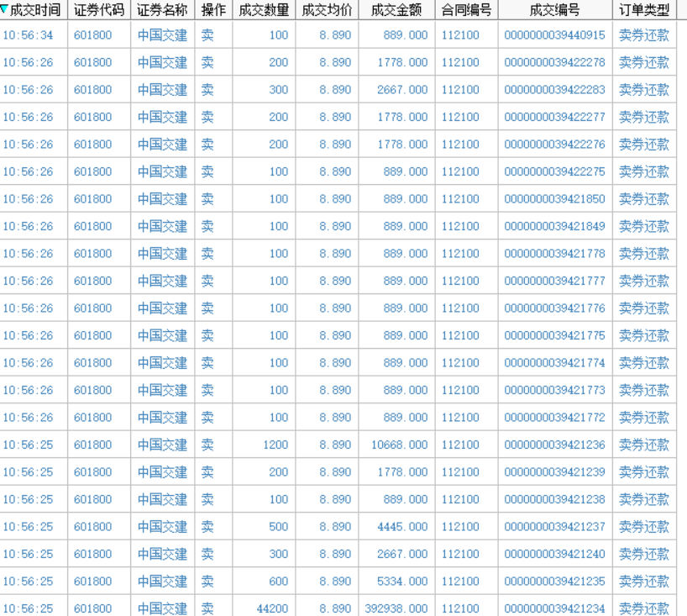Click the 成交编号 column header

click(555, 9)
